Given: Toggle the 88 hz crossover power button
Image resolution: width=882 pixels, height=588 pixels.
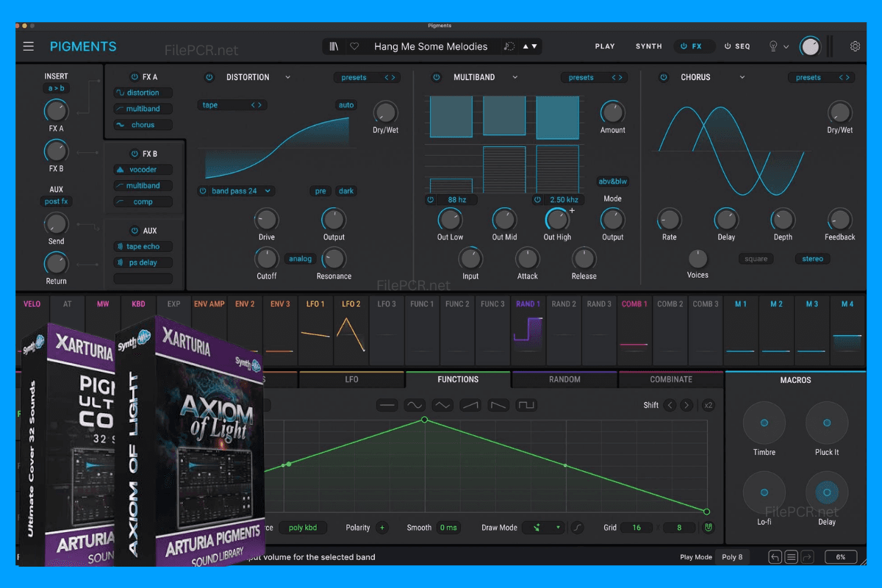Looking at the screenshot, I should coord(431,200).
